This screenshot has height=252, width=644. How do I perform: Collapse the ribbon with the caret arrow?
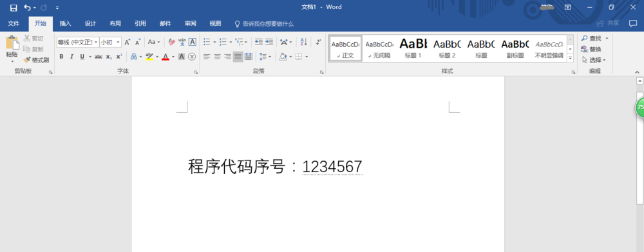(637, 72)
